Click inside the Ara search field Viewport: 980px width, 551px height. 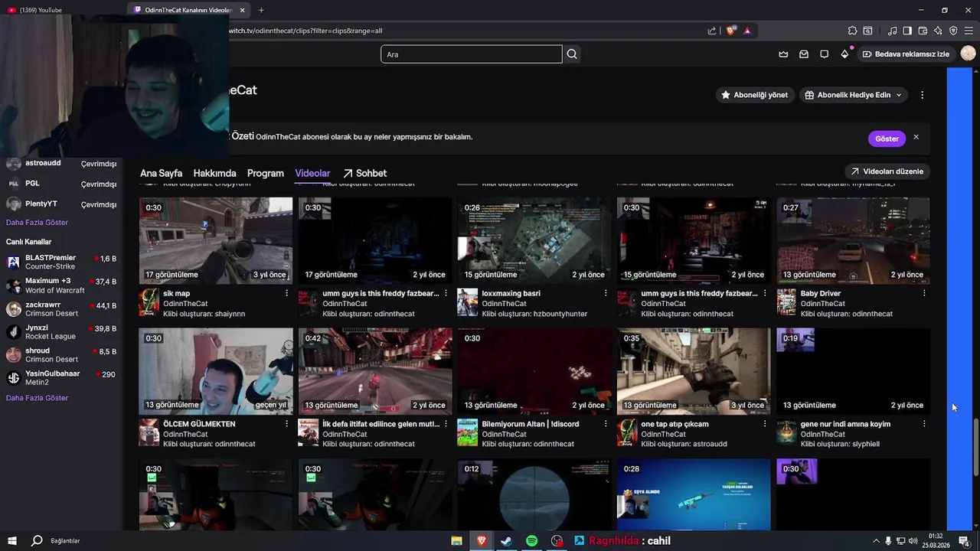[x=472, y=54]
